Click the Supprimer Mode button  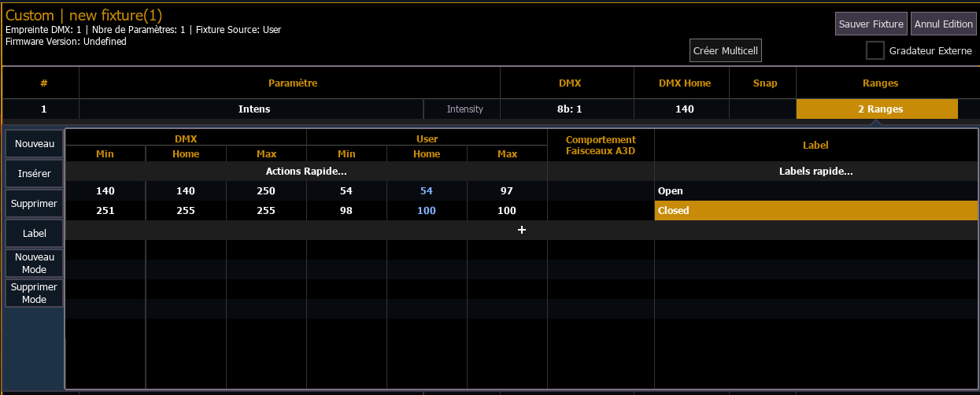click(x=35, y=293)
